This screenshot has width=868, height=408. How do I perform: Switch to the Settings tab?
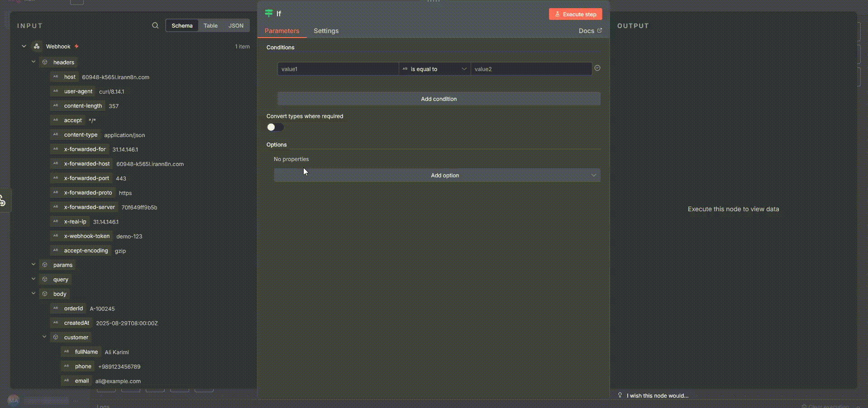click(x=326, y=31)
